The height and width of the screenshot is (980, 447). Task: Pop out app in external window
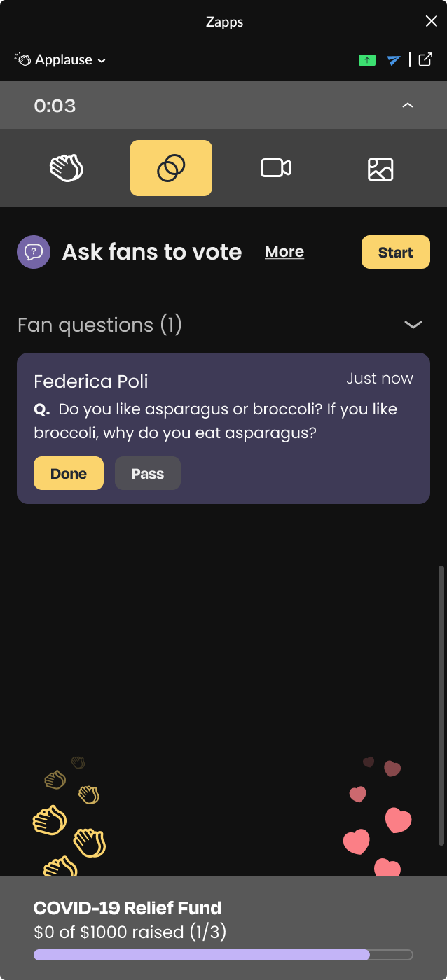pos(425,59)
